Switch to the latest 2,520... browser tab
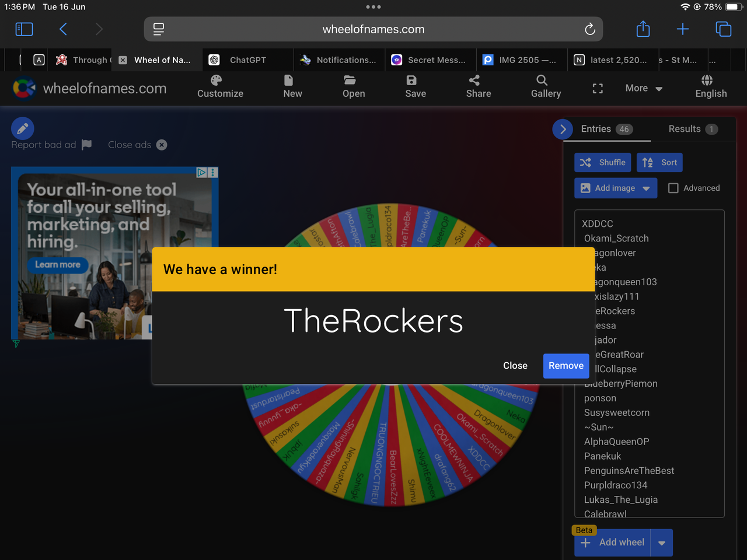This screenshot has height=560, width=747. (x=612, y=60)
